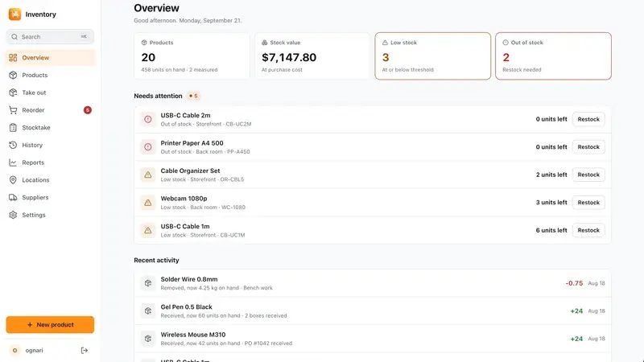Screen dimensions: 644x362
Task: Click '2 units left' text
Action: point(551,175)
